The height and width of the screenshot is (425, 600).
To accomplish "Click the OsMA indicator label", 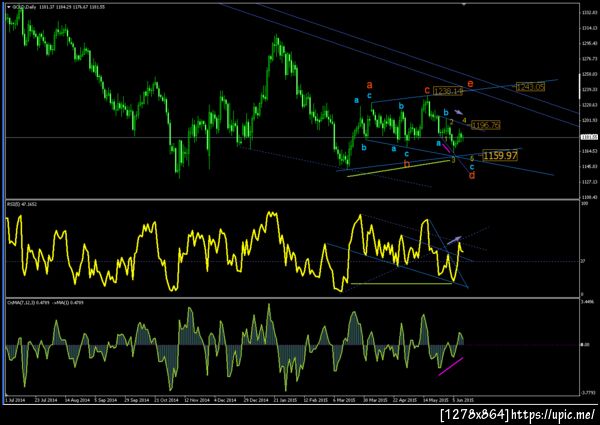I will click(x=46, y=303).
